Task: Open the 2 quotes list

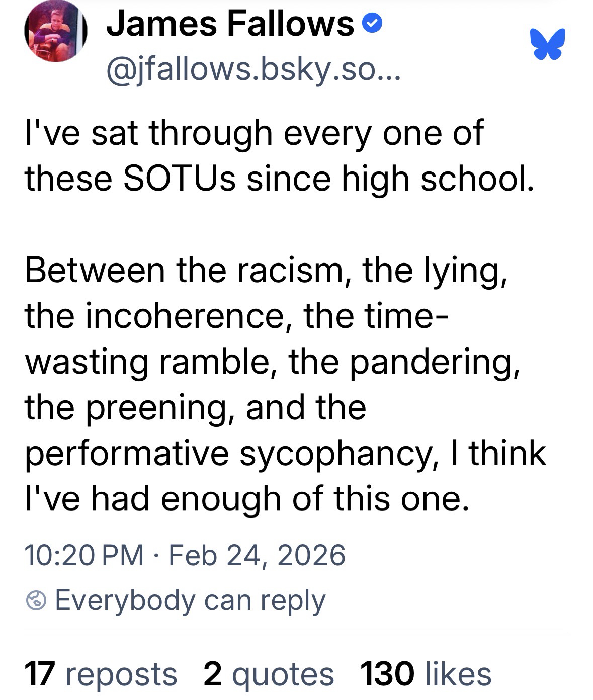Action: pyautogui.click(x=269, y=674)
